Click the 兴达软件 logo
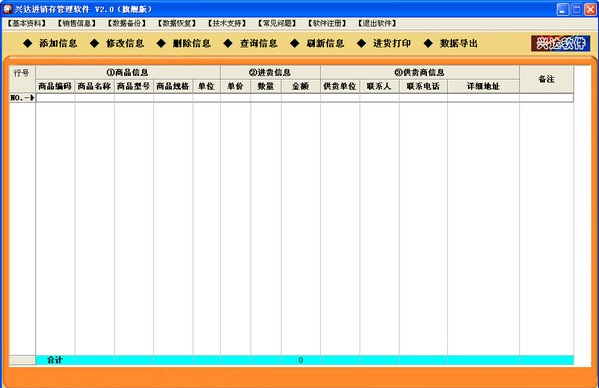The image size is (599, 388). (x=560, y=43)
